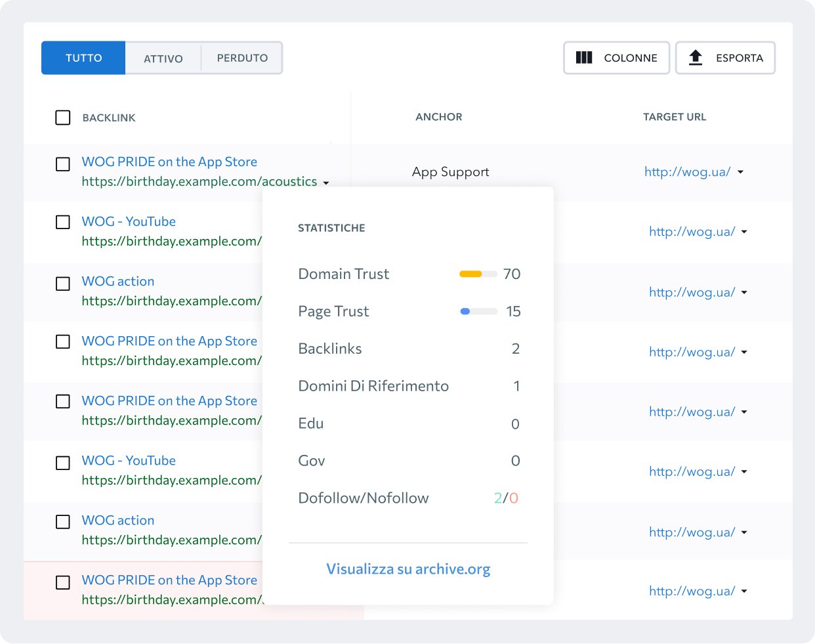The image size is (815, 644).
Task: Click the TARGET URL column header
Action: (675, 117)
